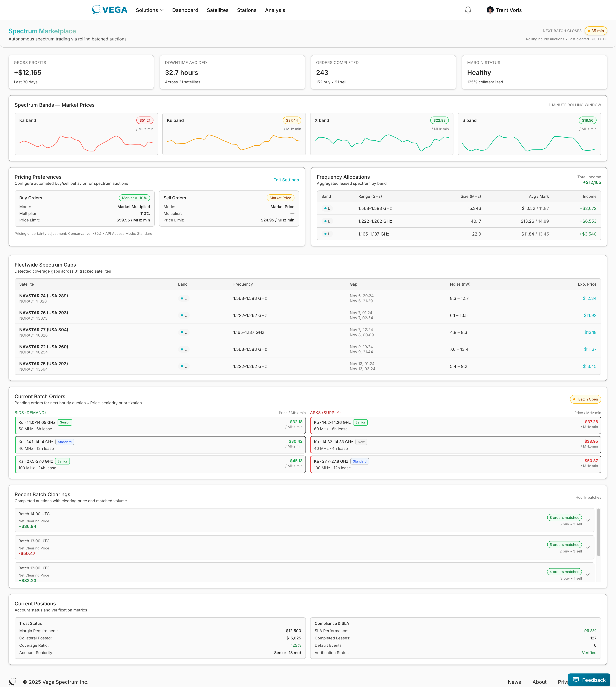Viewport: 616px width, 687px height.
Task: Open the About link in the footer
Action: click(539, 682)
